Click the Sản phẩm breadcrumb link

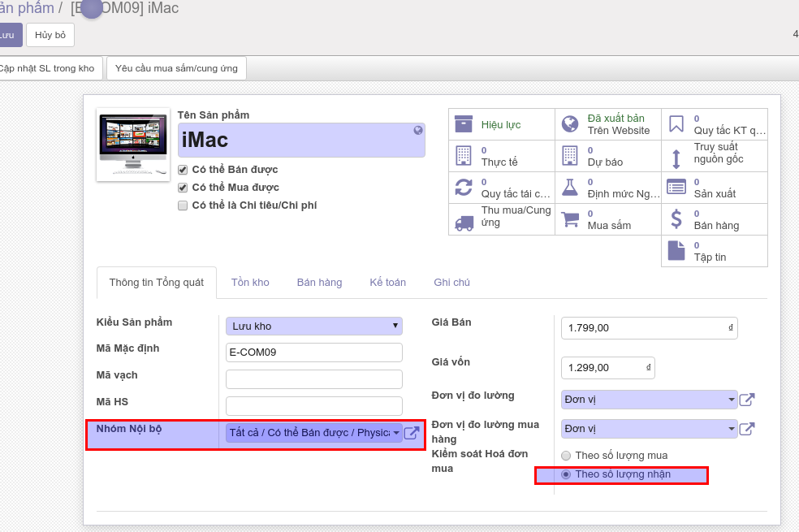point(27,8)
